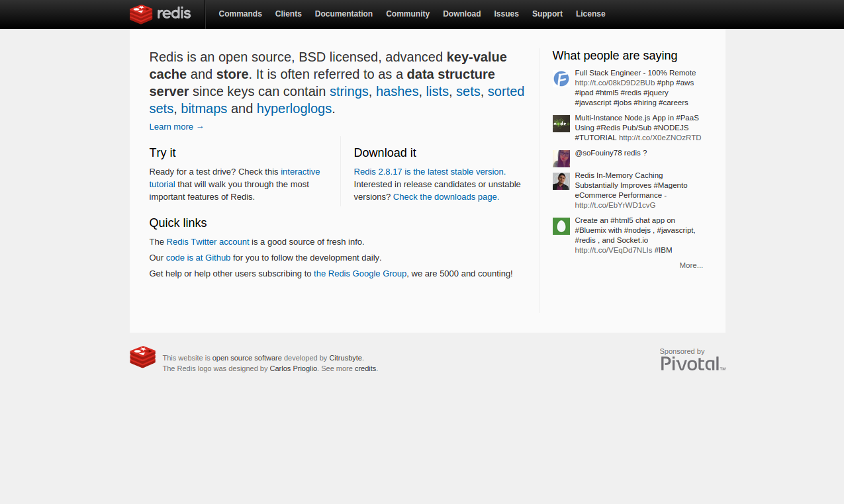The height and width of the screenshot is (504, 844).
Task: Click the red Redis cube in footer
Action: 142,357
